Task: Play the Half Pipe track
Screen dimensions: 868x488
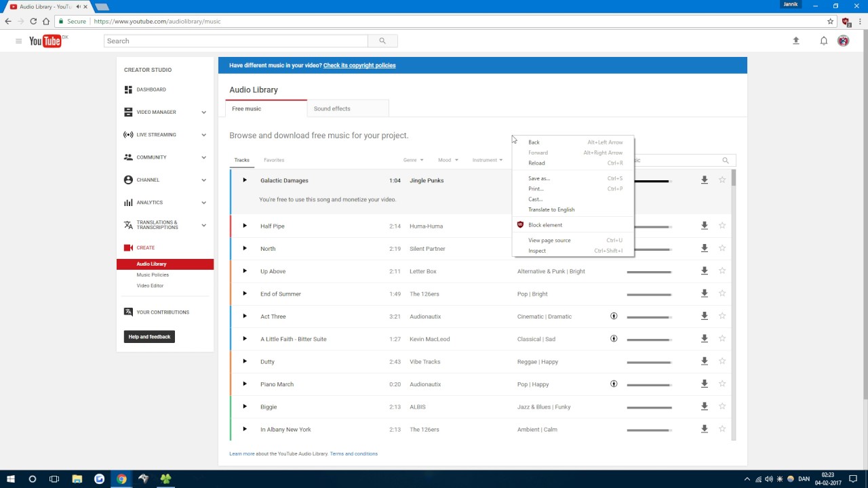Action: 245,226
